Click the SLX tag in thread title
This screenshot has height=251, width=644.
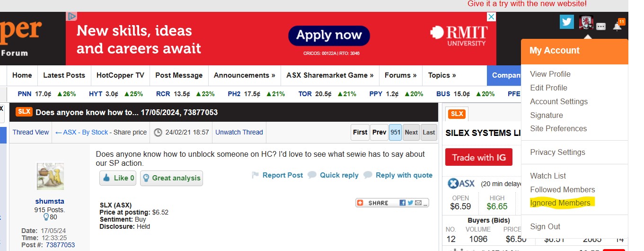[24, 112]
